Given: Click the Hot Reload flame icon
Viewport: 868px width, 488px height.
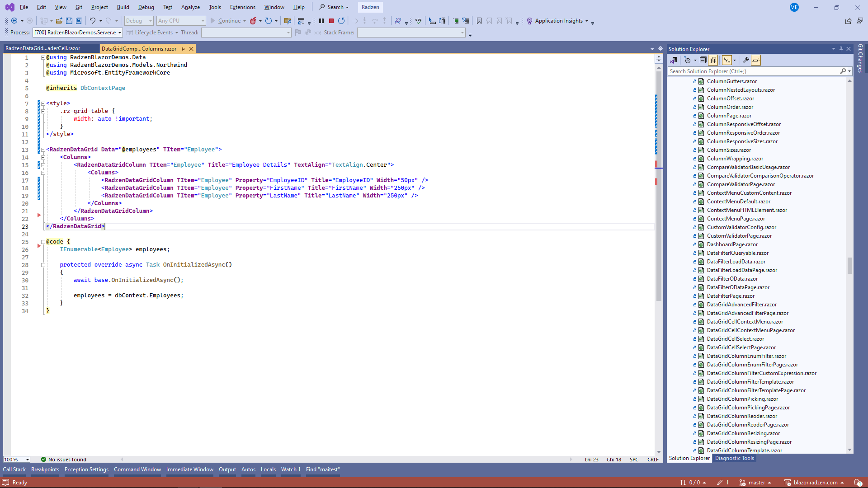Looking at the screenshot, I should click(x=253, y=21).
